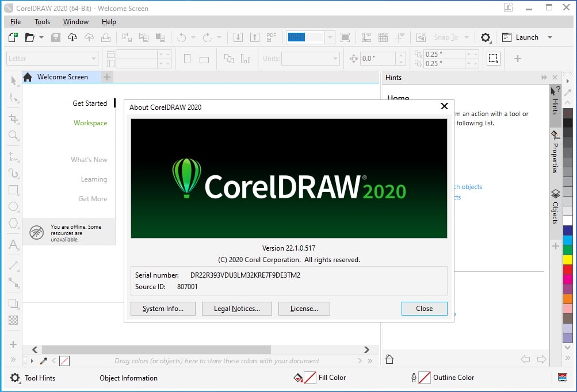This screenshot has height=392, width=577.
Task: Click the Fill Color no-fill swatch
Action: click(x=310, y=377)
